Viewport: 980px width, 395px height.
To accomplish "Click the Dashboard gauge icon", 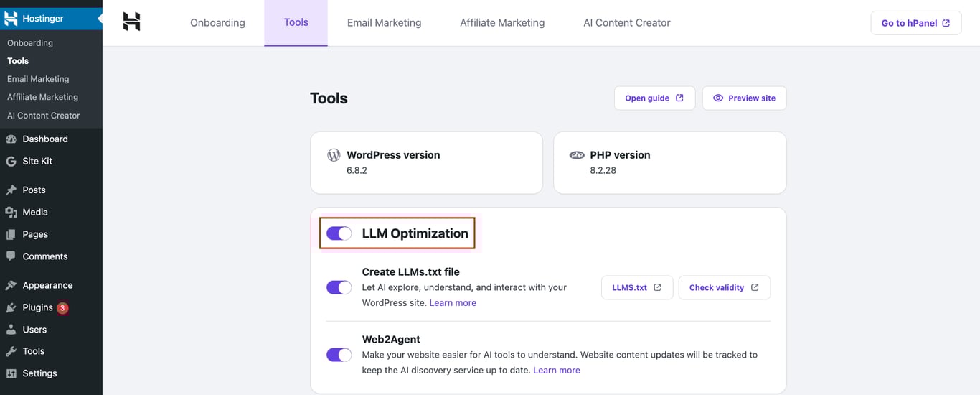I will (11, 139).
